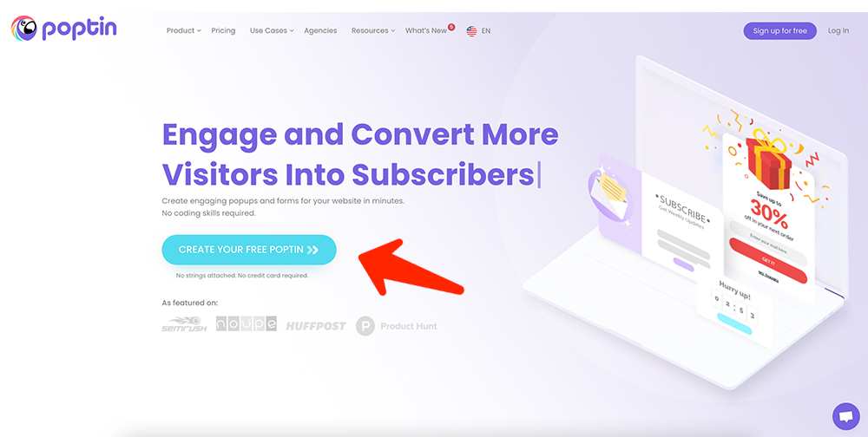The width and height of the screenshot is (868, 437).
Task: Click the SEMrush logo
Action: point(184,324)
